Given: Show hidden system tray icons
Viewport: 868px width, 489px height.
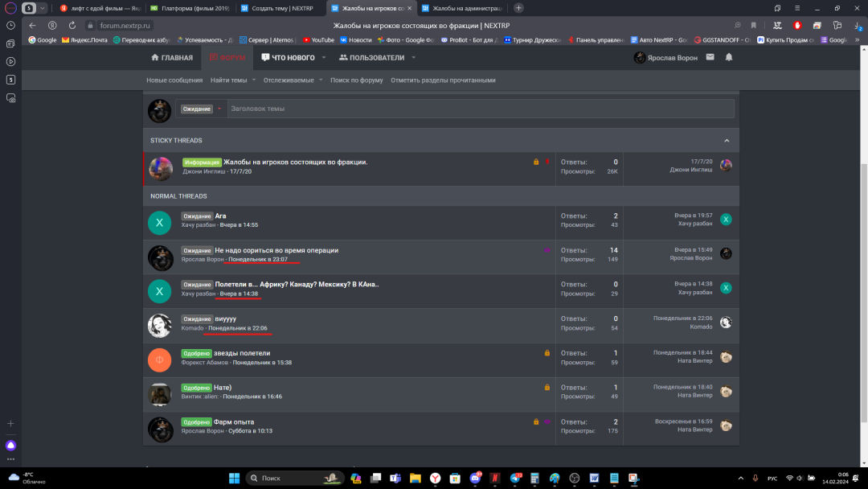Looking at the screenshot, I should [741, 478].
